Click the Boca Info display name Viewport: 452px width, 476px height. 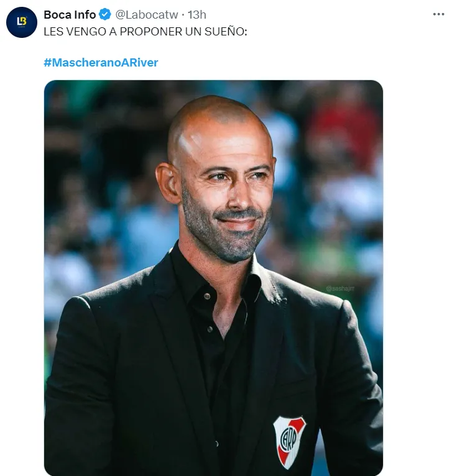[x=70, y=14]
